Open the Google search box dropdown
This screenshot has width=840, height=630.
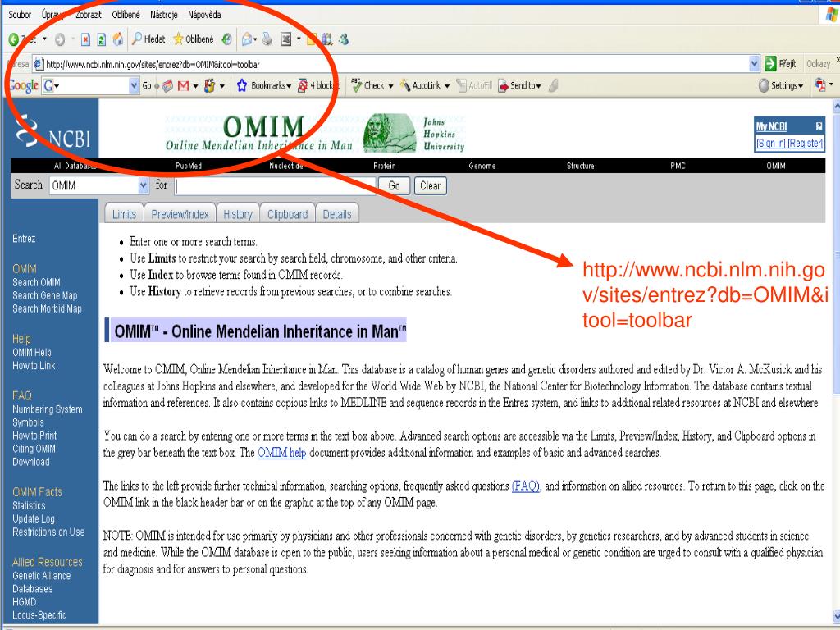click(x=134, y=85)
